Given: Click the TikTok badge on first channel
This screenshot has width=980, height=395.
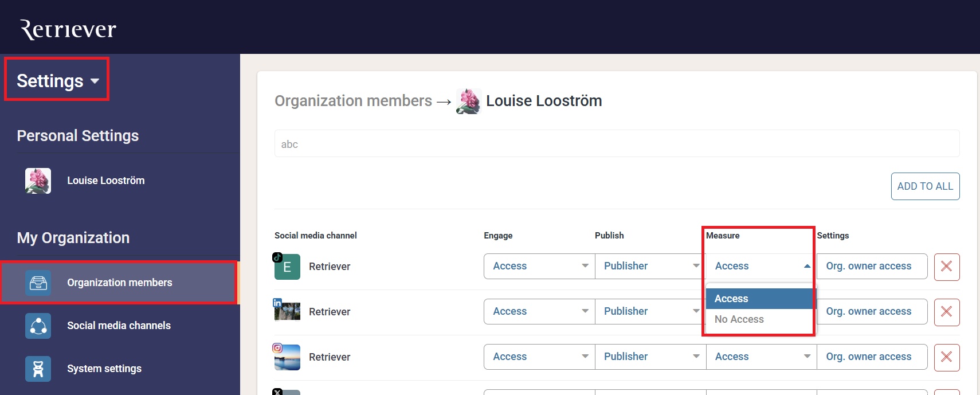Looking at the screenshot, I should [x=277, y=257].
